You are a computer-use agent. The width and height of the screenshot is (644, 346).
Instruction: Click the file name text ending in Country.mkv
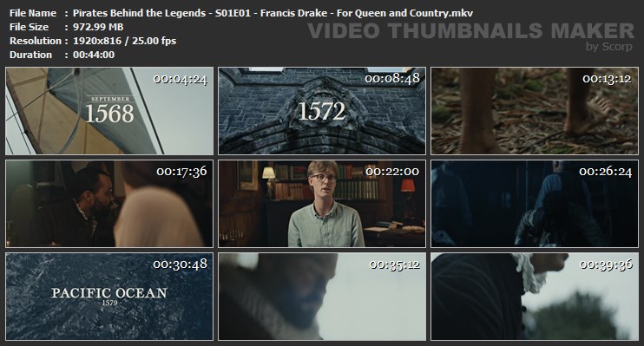click(x=273, y=13)
